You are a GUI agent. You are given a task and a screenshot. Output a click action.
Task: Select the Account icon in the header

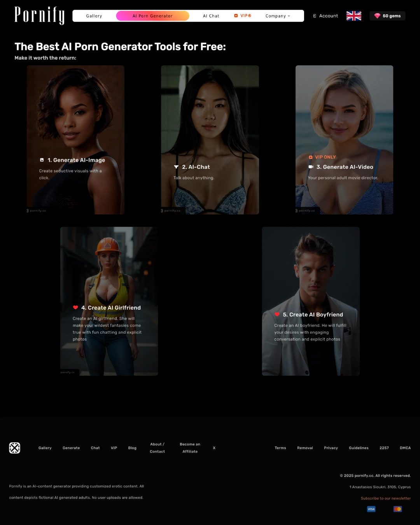click(x=314, y=16)
